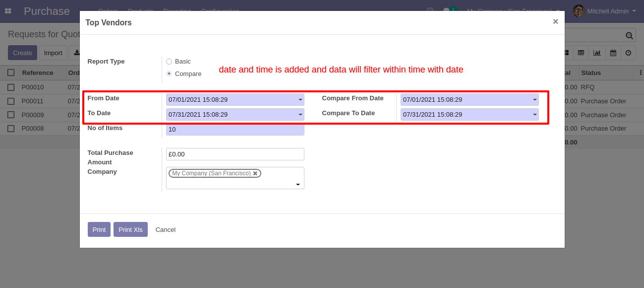This screenshot has width=644, height=288.
Task: Click Purchase Order status of P00011
Action: (x=603, y=101)
